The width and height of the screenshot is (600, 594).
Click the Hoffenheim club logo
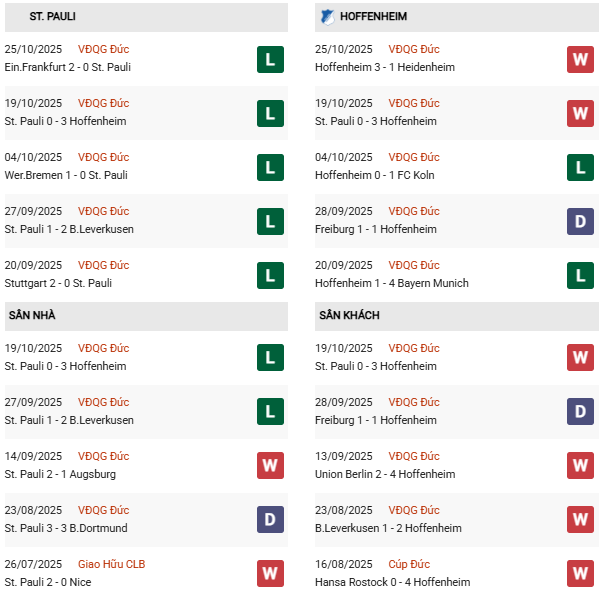point(327,17)
